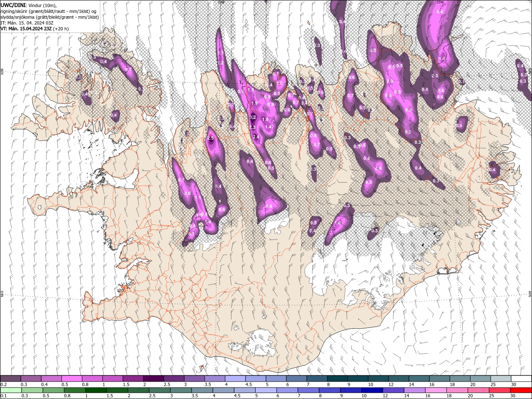Click the bright red 30 swatch ending the rain scale

521,390
